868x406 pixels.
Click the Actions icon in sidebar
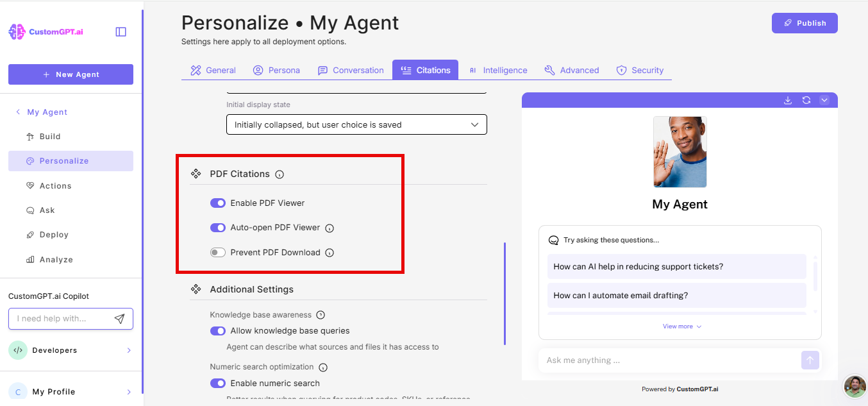(x=30, y=186)
